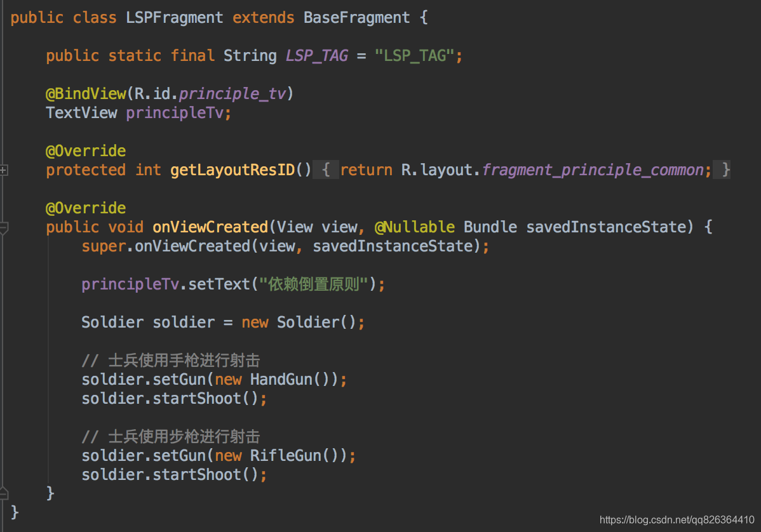Click the folded "{" placeholder after getLayoutResID()

[326, 170]
